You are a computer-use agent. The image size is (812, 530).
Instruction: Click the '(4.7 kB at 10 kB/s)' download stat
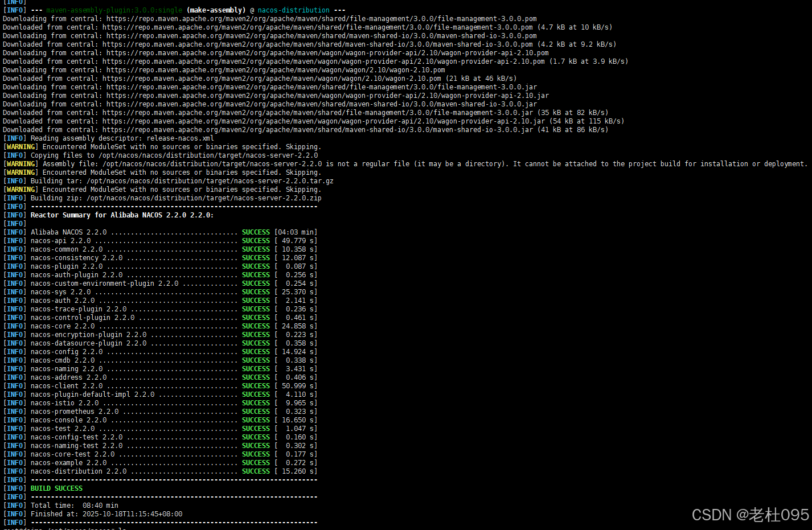coord(575,27)
